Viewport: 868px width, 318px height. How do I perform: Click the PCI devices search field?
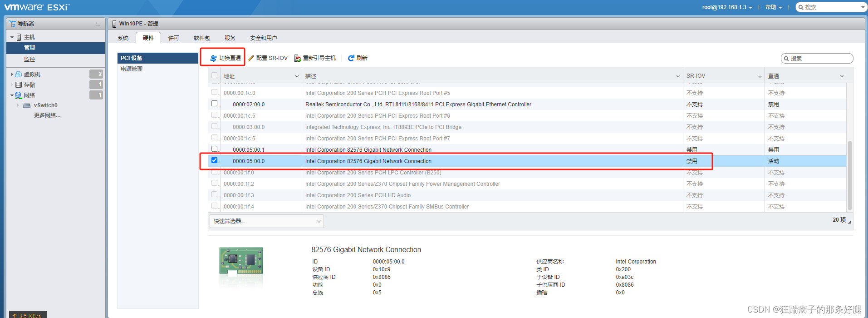coord(817,59)
